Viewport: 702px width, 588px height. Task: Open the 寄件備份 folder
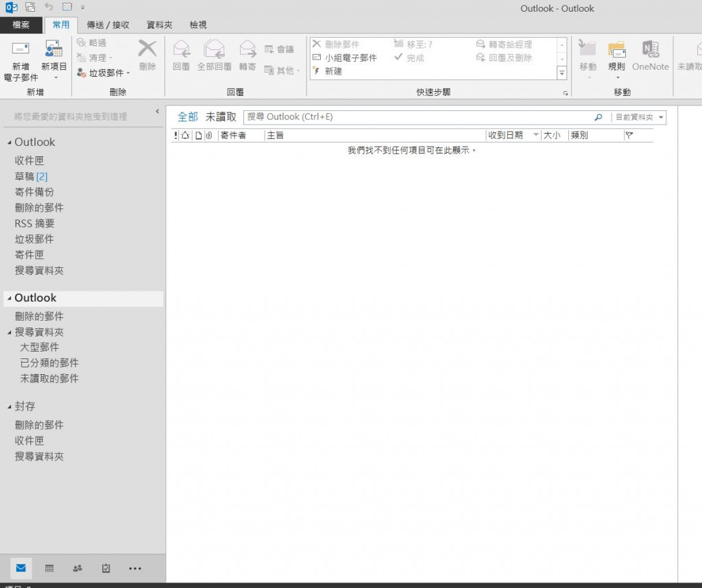(34, 192)
